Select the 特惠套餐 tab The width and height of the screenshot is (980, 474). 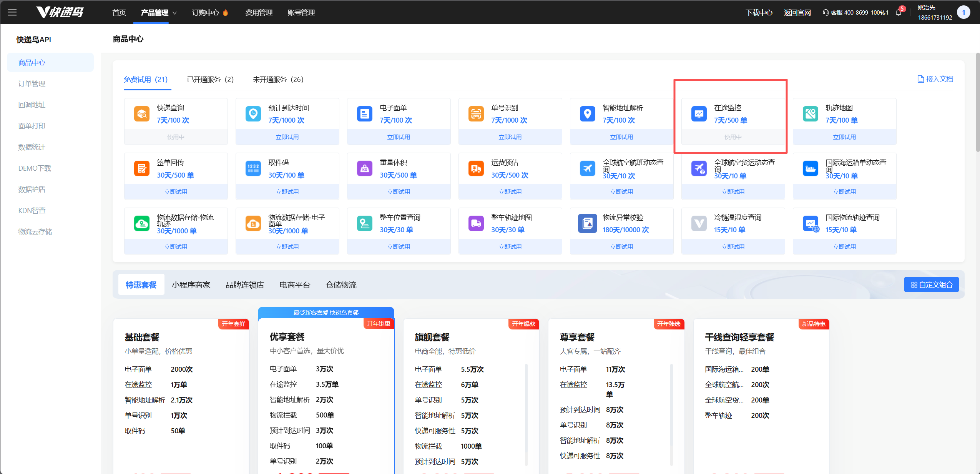tap(141, 285)
